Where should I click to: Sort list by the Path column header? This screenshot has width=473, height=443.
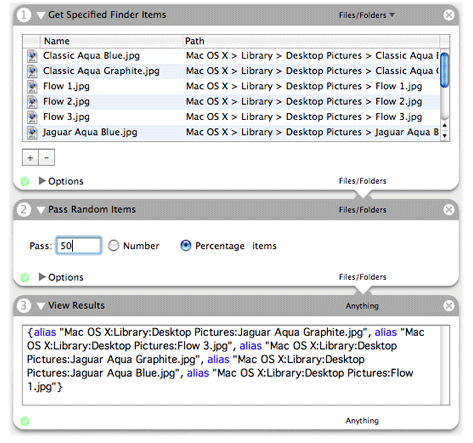[x=311, y=41]
